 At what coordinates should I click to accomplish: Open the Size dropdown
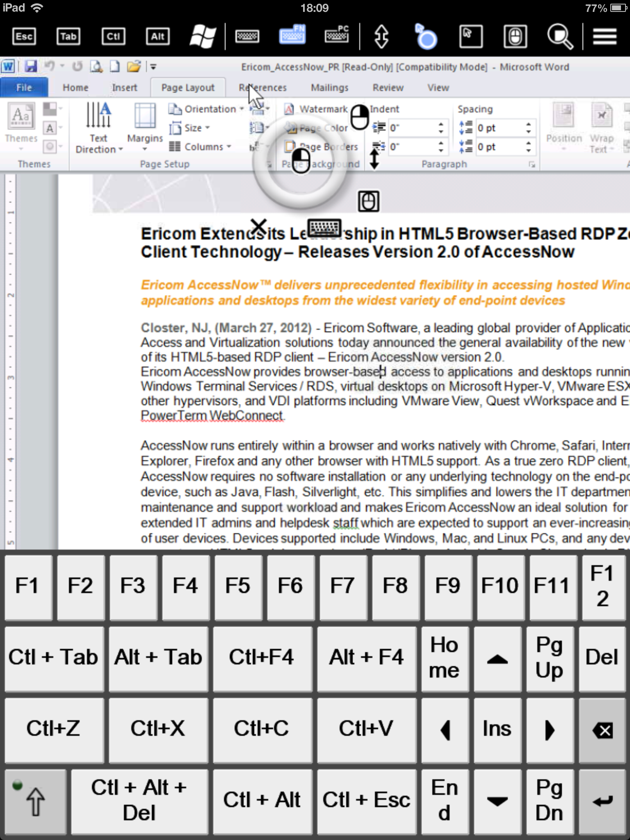coord(190,128)
